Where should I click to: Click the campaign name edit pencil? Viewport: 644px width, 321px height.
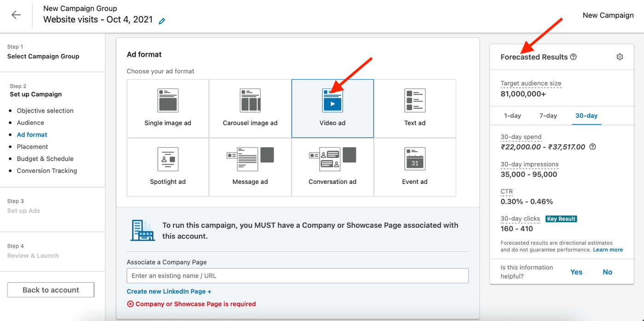(161, 20)
